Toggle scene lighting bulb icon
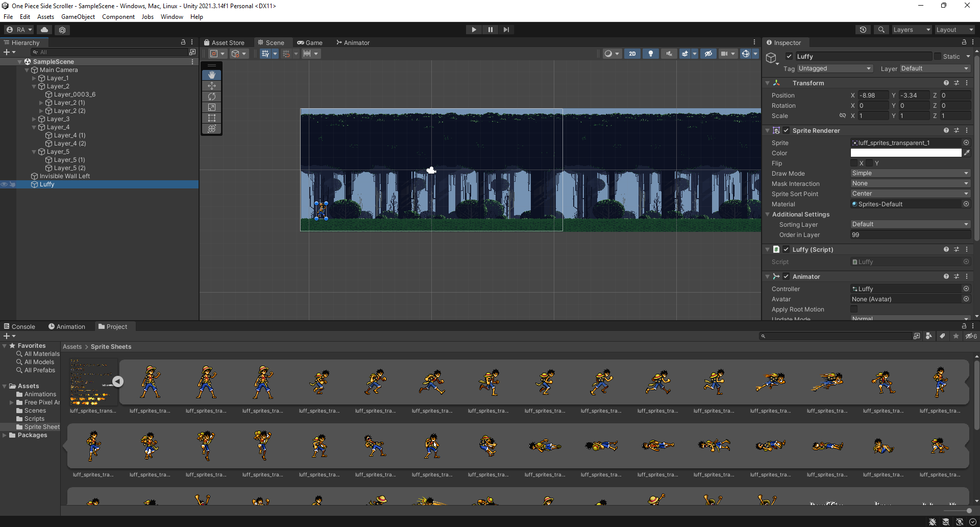The image size is (980, 527). tap(650, 54)
